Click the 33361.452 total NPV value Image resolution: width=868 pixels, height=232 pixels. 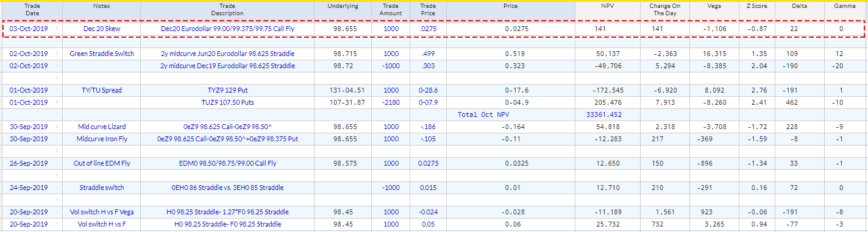pyautogui.click(x=605, y=114)
